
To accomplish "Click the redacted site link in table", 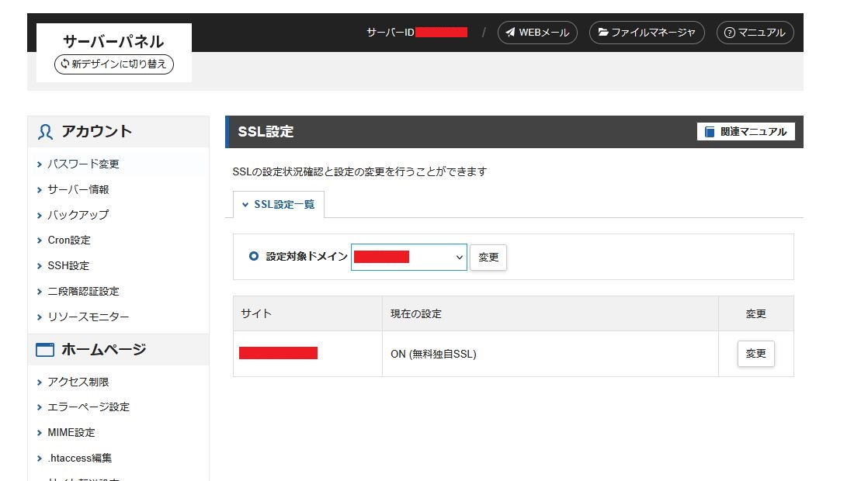I will click(278, 354).
